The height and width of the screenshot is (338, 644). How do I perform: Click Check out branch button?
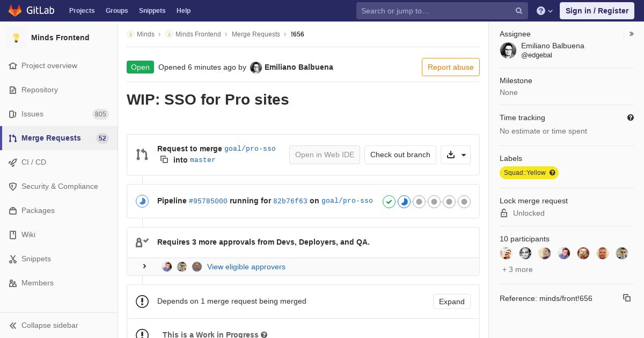[x=400, y=155]
